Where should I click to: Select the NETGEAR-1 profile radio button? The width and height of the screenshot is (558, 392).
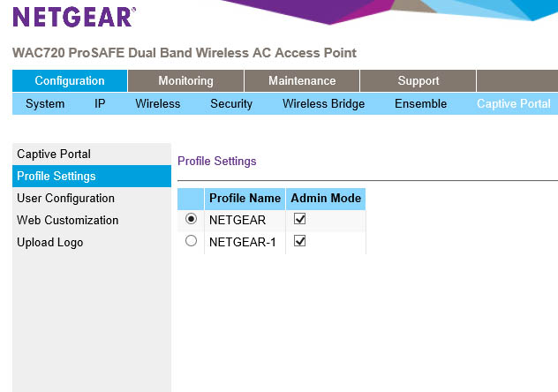(191, 241)
